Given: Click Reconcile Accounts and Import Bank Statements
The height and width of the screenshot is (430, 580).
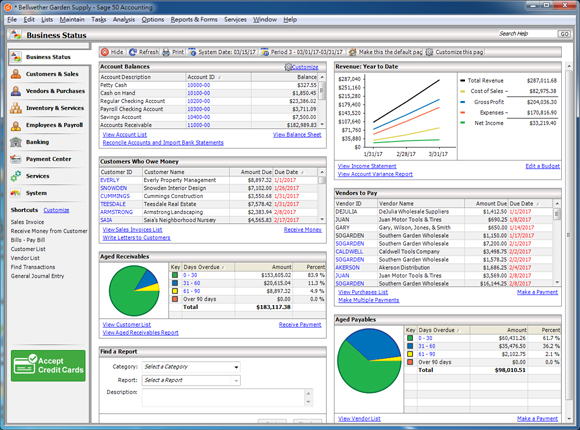Looking at the screenshot, I should point(163,143).
